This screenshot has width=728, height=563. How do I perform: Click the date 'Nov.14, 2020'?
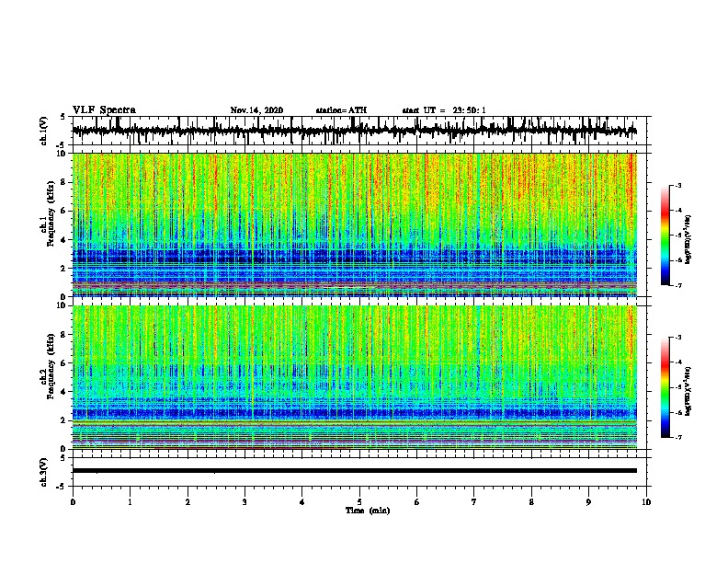256,110
